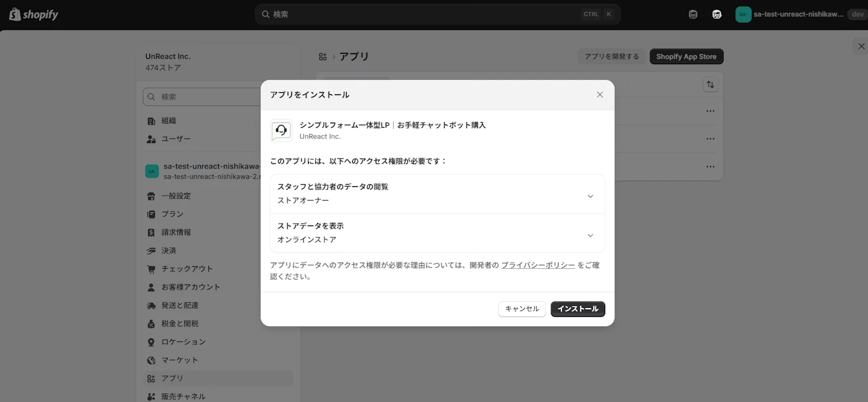The image size is (868, 402).
Task: Click UnReact Inc. developer name in dialog
Action: [x=320, y=136]
